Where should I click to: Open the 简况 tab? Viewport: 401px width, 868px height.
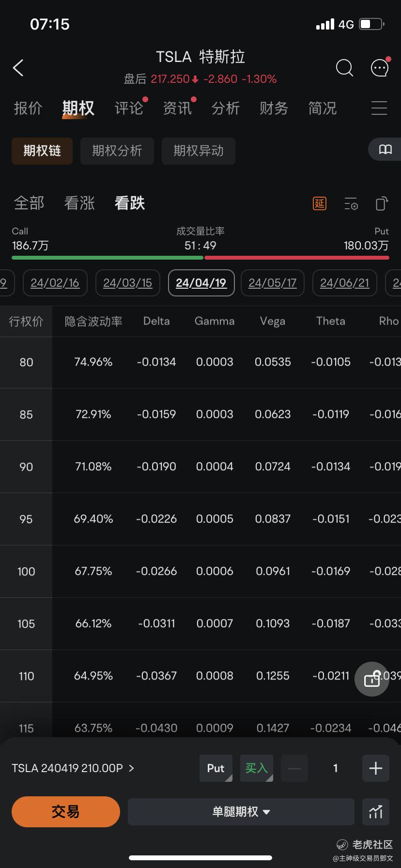point(323,108)
